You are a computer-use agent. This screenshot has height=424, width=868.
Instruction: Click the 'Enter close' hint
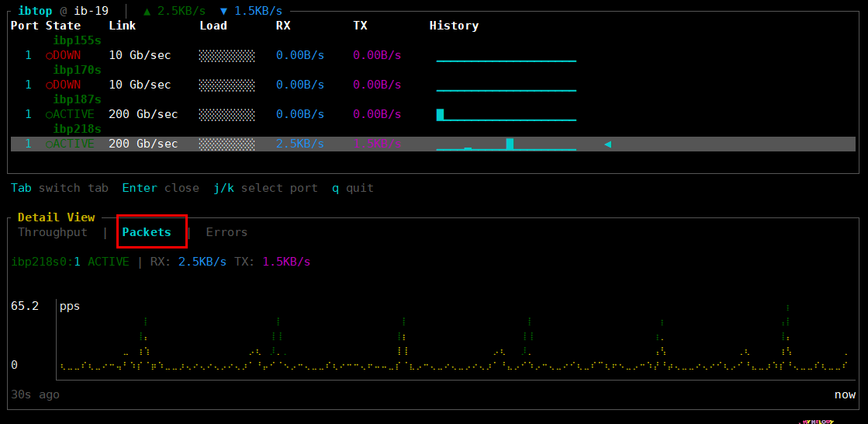click(x=161, y=188)
